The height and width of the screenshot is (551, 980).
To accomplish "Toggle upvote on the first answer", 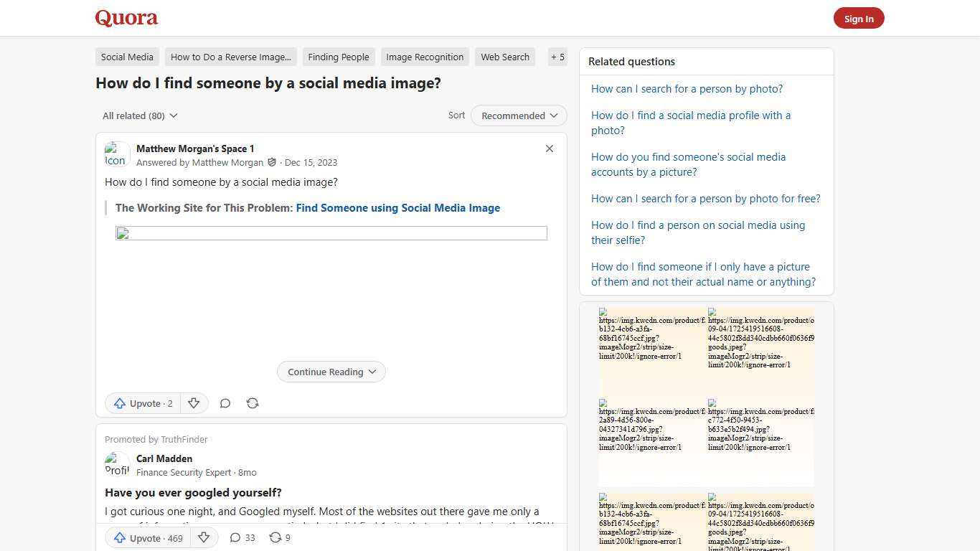I will click(142, 403).
